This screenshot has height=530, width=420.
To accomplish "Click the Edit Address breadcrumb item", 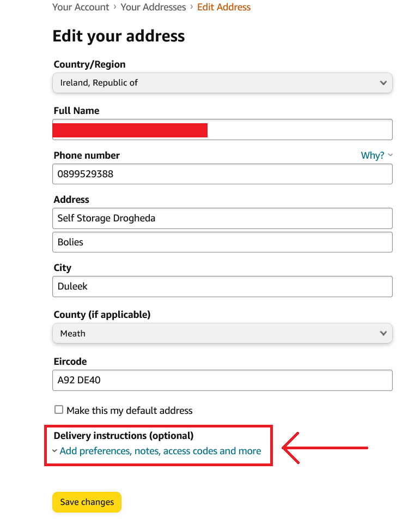I will point(224,7).
